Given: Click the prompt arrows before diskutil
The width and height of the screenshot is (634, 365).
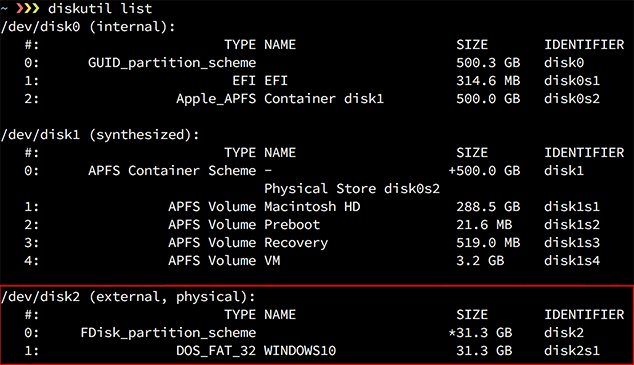Looking at the screenshot, I should click(27, 8).
